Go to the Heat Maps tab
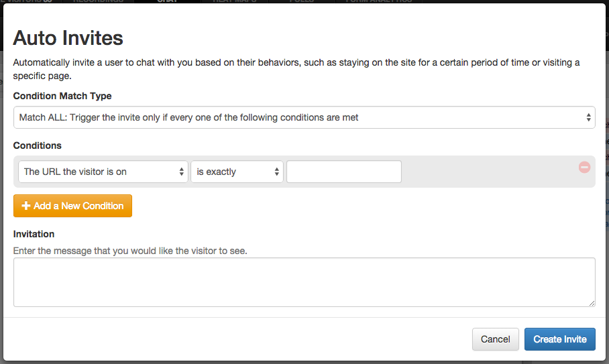Screen dimensions: 609x364 pos(235,1)
